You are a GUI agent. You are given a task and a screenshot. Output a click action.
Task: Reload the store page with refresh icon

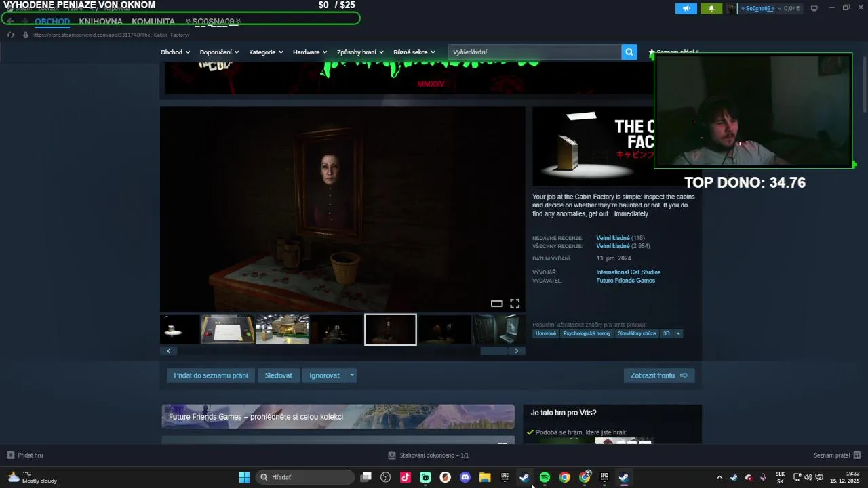pos(11,35)
